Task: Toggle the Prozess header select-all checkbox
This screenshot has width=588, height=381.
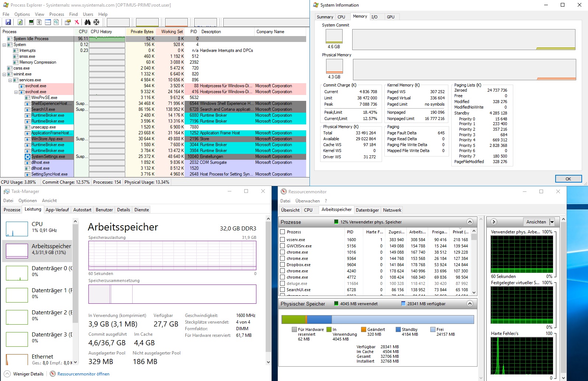Action: click(x=283, y=232)
